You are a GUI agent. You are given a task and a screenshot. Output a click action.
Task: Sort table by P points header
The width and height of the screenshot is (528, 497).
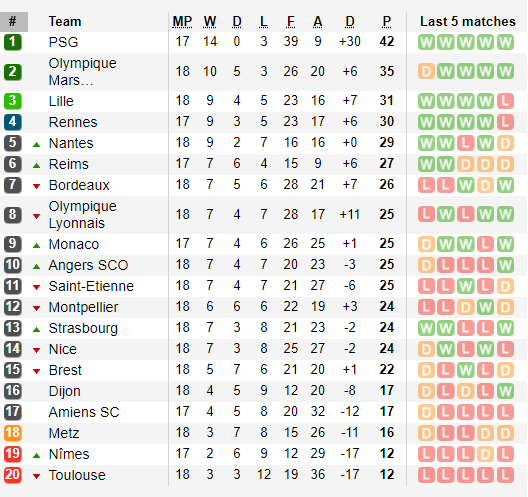387,22
